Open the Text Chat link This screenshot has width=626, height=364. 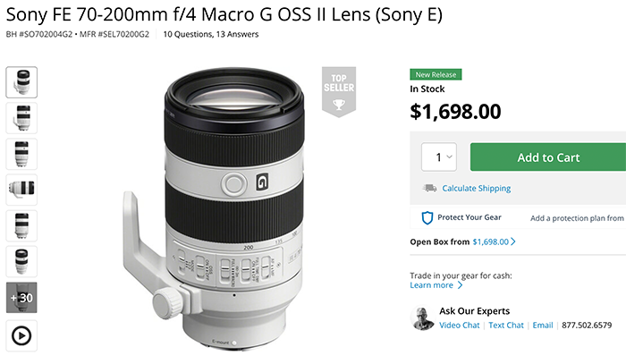coord(506,325)
